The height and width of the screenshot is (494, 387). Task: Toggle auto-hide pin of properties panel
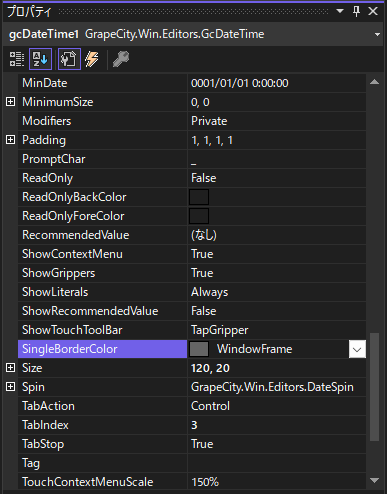coord(356,11)
